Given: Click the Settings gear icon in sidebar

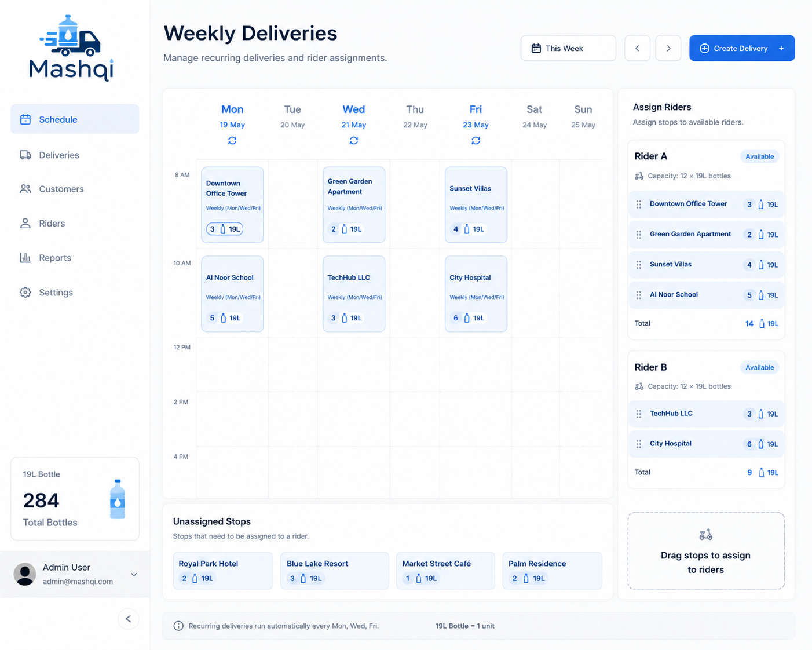Looking at the screenshot, I should (x=25, y=292).
